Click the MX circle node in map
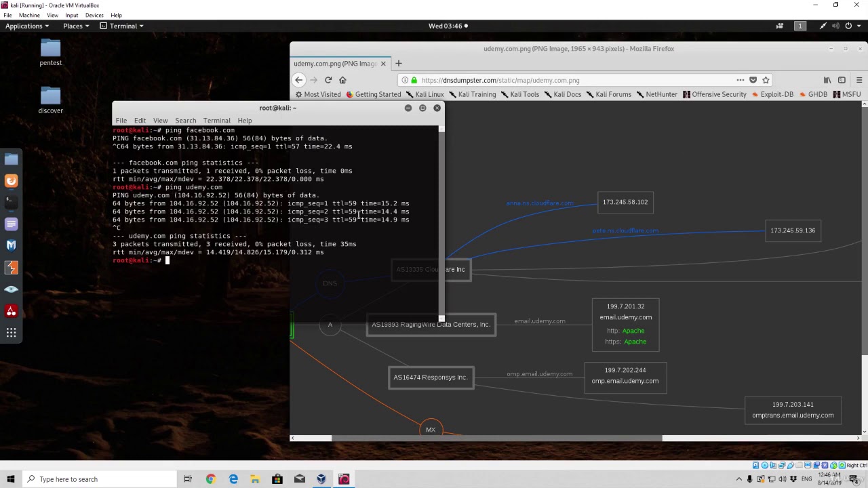868x488 pixels. pyautogui.click(x=431, y=429)
